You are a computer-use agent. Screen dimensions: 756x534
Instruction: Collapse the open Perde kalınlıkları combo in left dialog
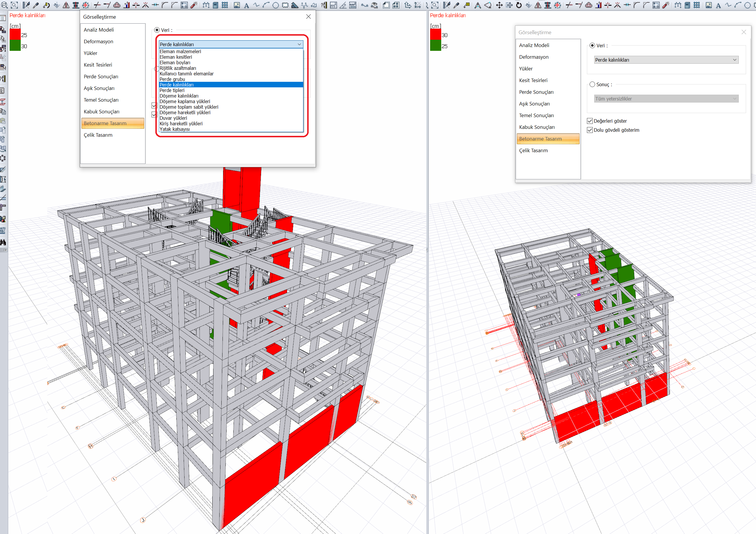click(x=299, y=44)
